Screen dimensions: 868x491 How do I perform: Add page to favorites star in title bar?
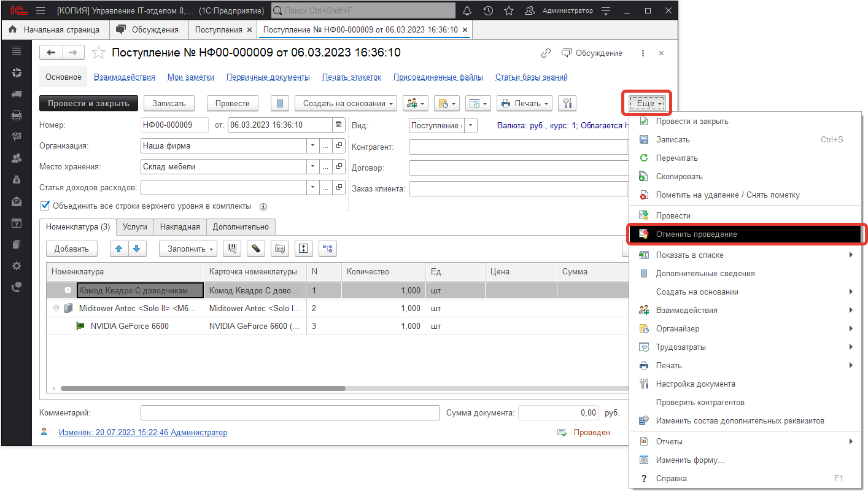point(508,11)
